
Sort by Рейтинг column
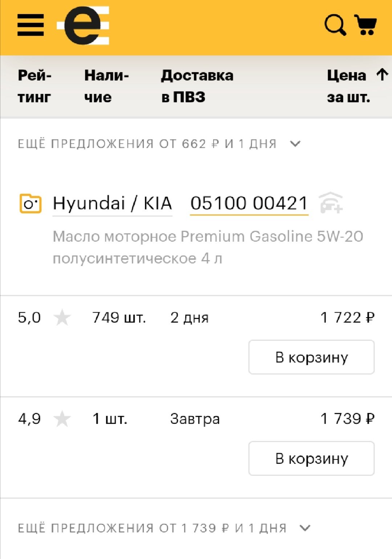coord(35,86)
